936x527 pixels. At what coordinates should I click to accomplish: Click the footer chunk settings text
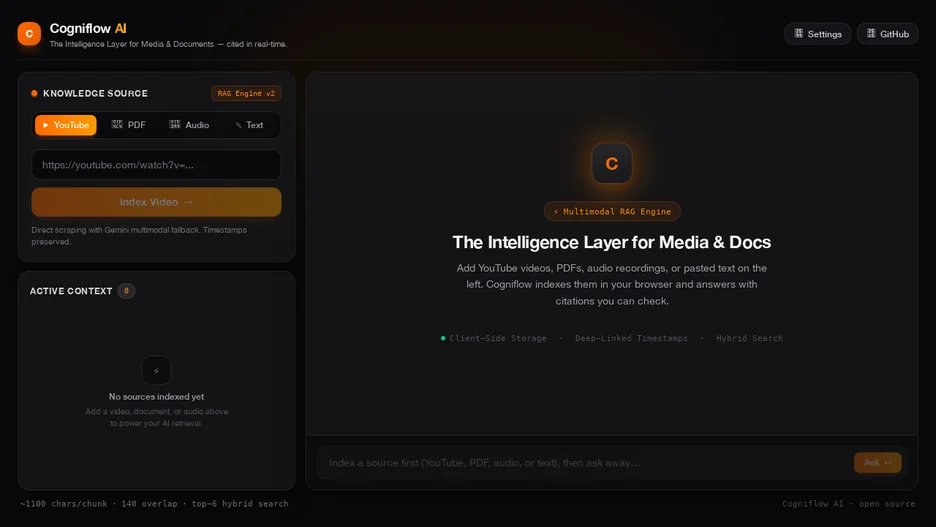(x=154, y=504)
